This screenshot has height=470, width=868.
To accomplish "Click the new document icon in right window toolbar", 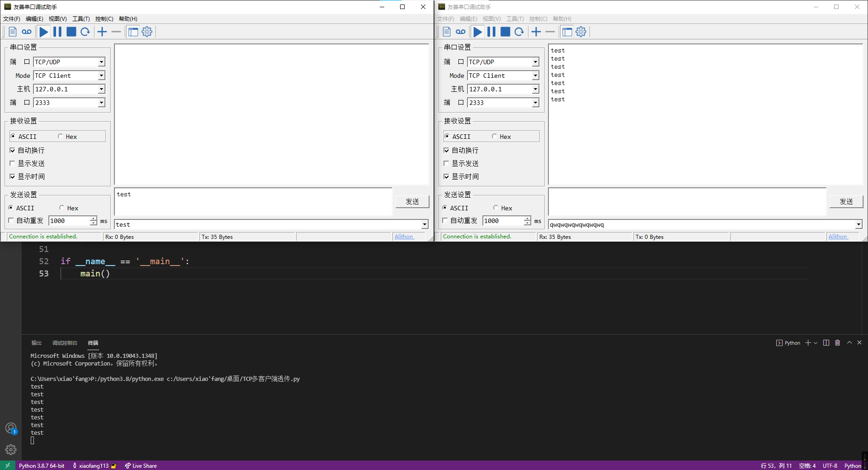I will [x=447, y=32].
